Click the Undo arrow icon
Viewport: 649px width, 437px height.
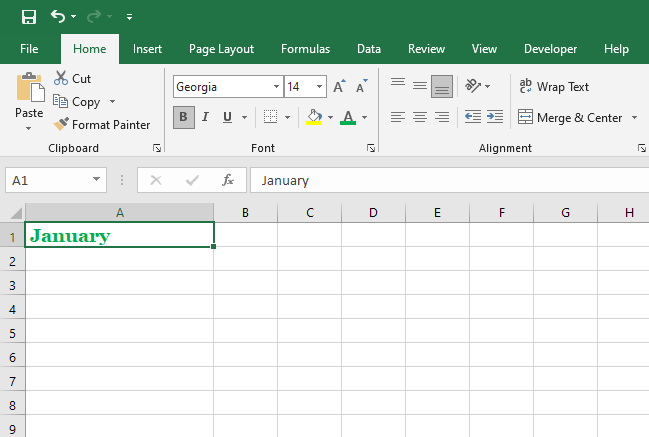tap(58, 16)
